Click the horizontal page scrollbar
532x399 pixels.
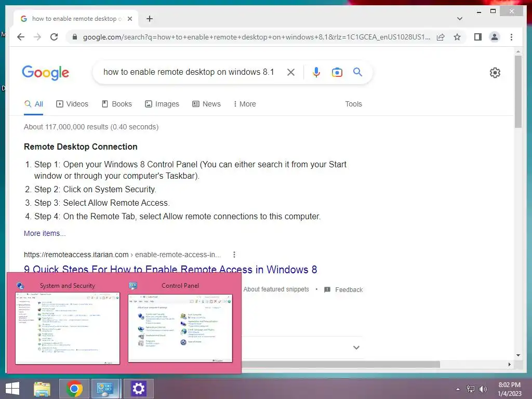tap(340, 364)
